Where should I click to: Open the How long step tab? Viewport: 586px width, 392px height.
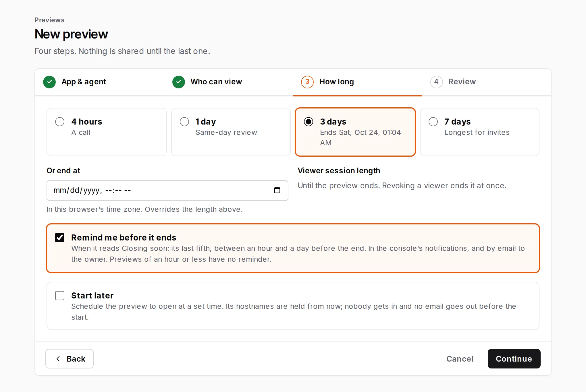pos(357,82)
